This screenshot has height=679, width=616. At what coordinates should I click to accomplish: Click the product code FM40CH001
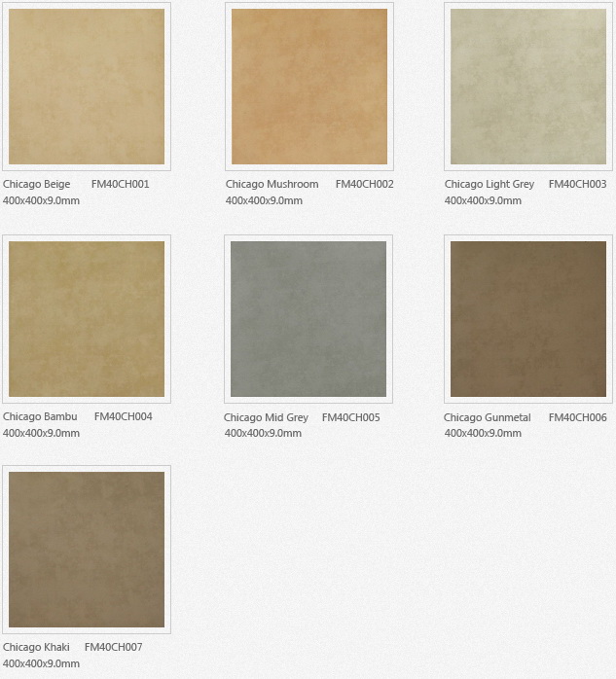coord(120,184)
